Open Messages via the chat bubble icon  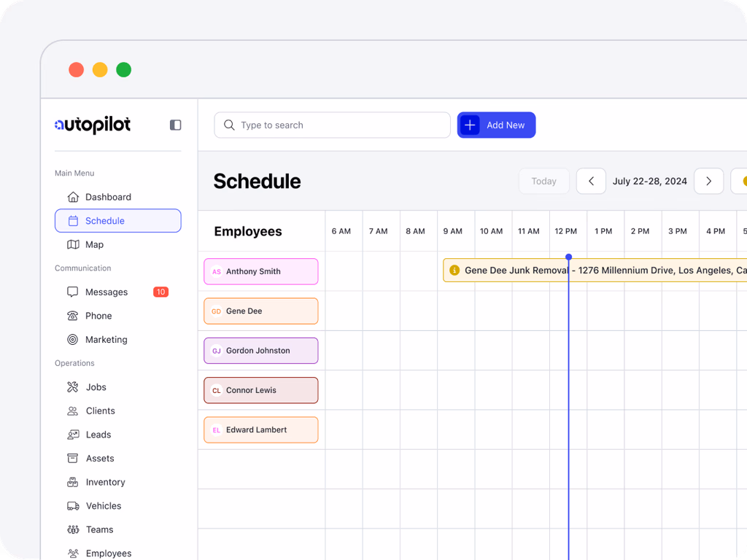[x=73, y=292]
